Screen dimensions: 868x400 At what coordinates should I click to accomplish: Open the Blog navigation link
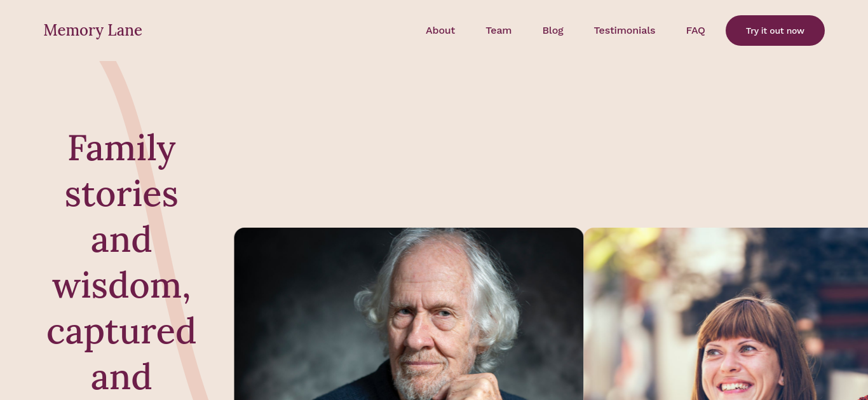pos(553,31)
